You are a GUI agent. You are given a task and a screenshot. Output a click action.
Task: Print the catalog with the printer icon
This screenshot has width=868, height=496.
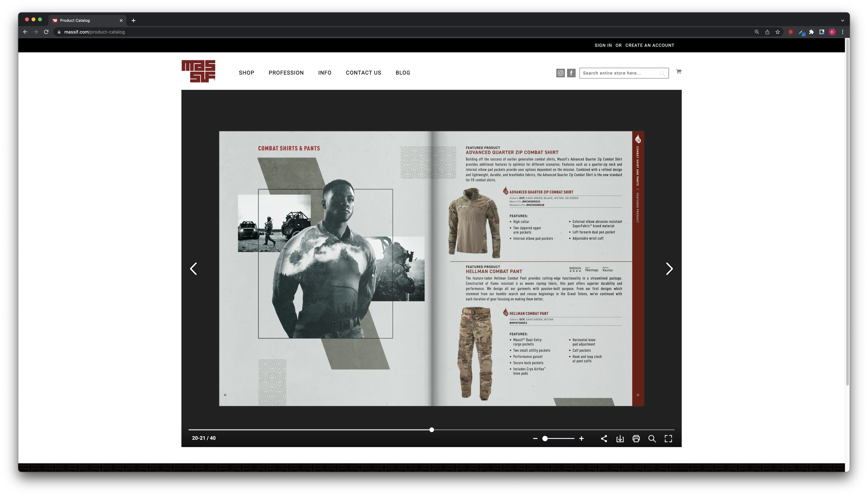[x=636, y=438]
